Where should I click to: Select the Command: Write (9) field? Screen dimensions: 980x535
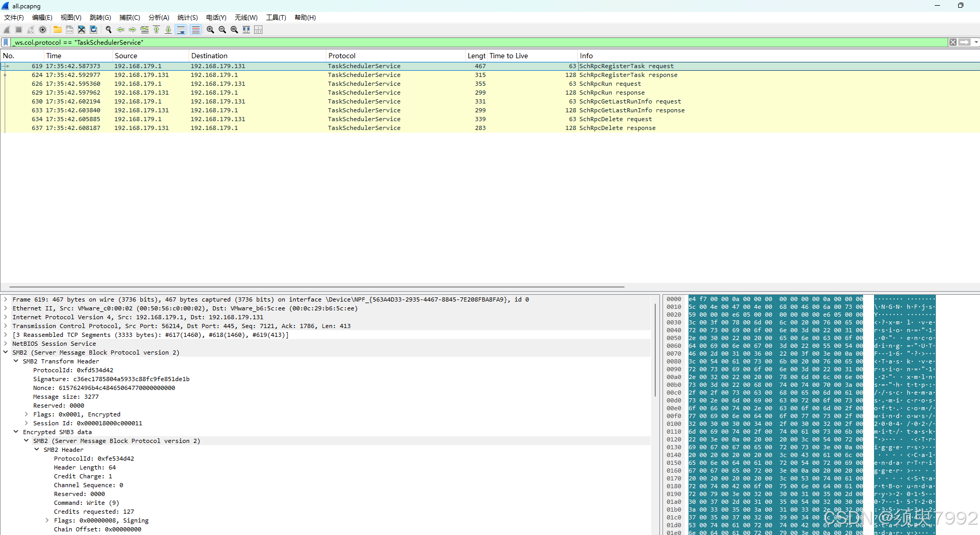point(86,503)
